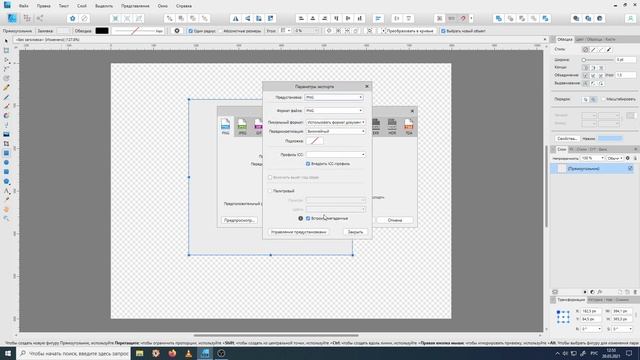Choose PNG format icon in export window

pyautogui.click(x=225, y=126)
